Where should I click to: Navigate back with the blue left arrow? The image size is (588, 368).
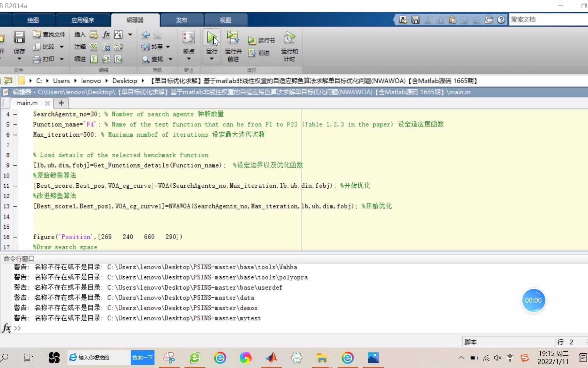coord(146,34)
